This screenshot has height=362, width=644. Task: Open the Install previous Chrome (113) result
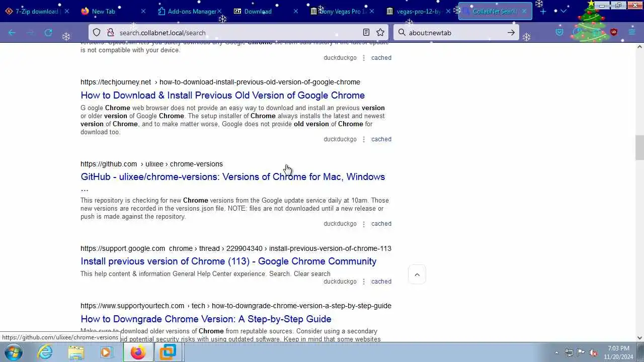tap(228, 261)
